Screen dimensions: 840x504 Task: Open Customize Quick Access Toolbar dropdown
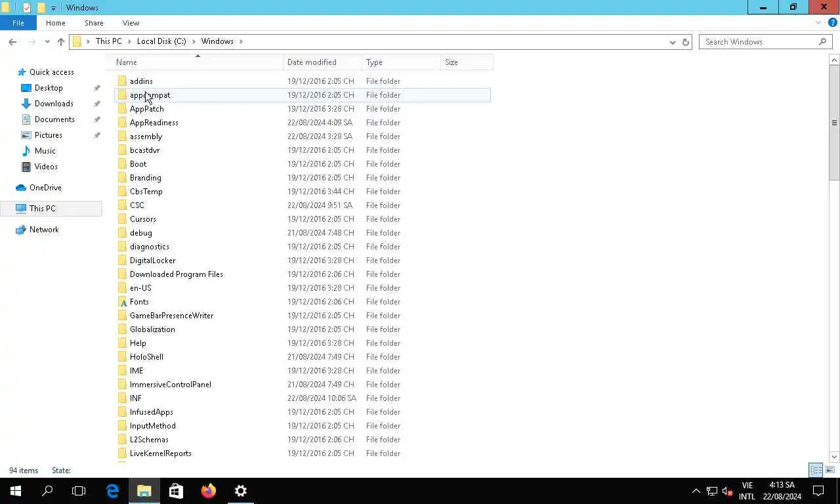pos(54,8)
